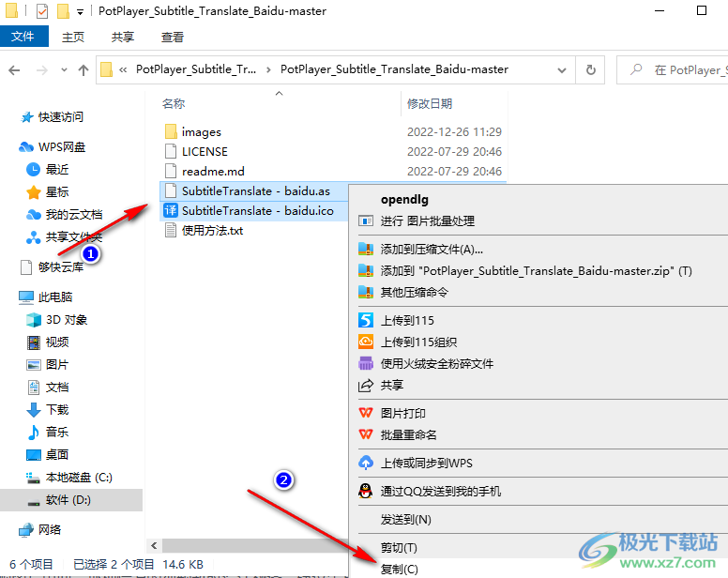The height and width of the screenshot is (578, 728).
Task: Select SubtitleTranslate - baidu.as file
Action: pos(256,190)
